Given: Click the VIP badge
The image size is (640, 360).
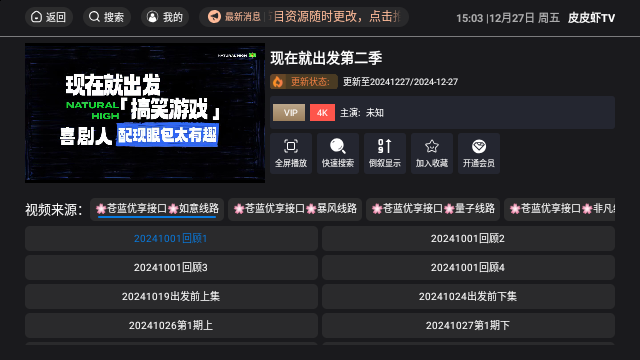Looking at the screenshot, I should [289, 113].
